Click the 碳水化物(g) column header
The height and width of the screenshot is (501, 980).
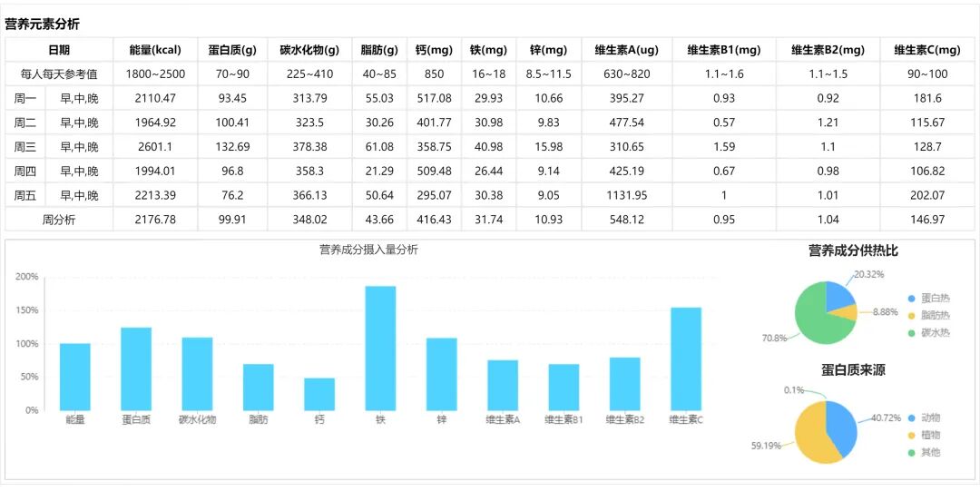tap(309, 50)
